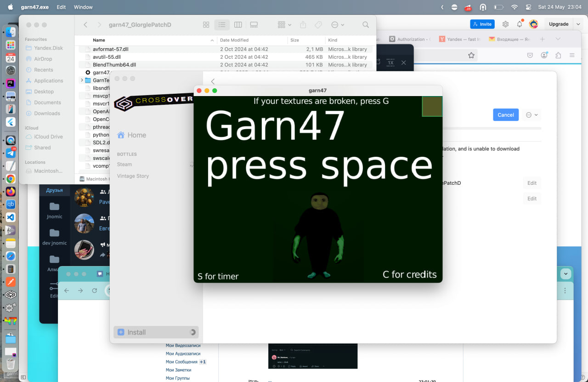Open search in the Finder window

click(x=366, y=25)
